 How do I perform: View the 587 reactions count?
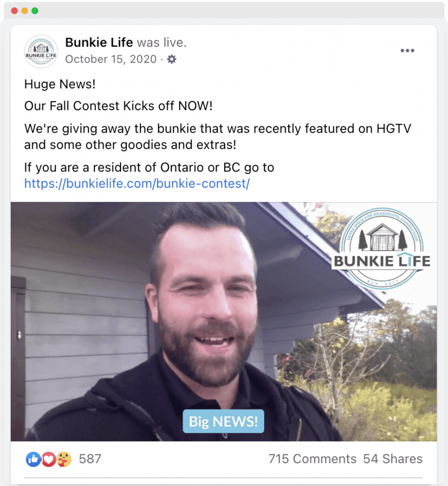pyautogui.click(x=90, y=459)
